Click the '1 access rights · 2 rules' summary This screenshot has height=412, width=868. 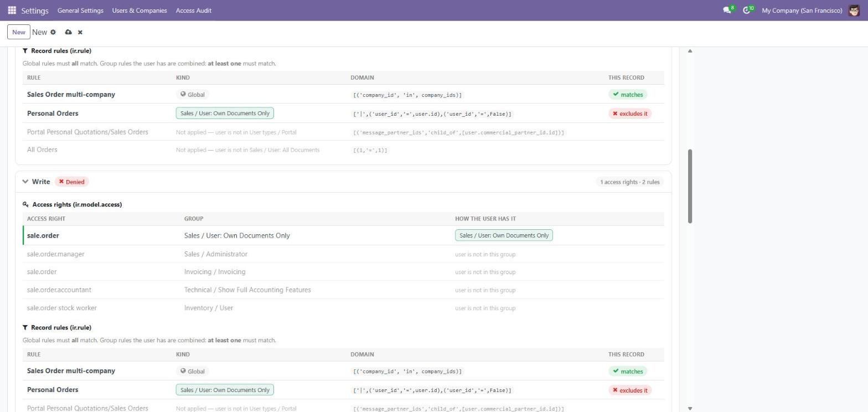[x=630, y=182]
